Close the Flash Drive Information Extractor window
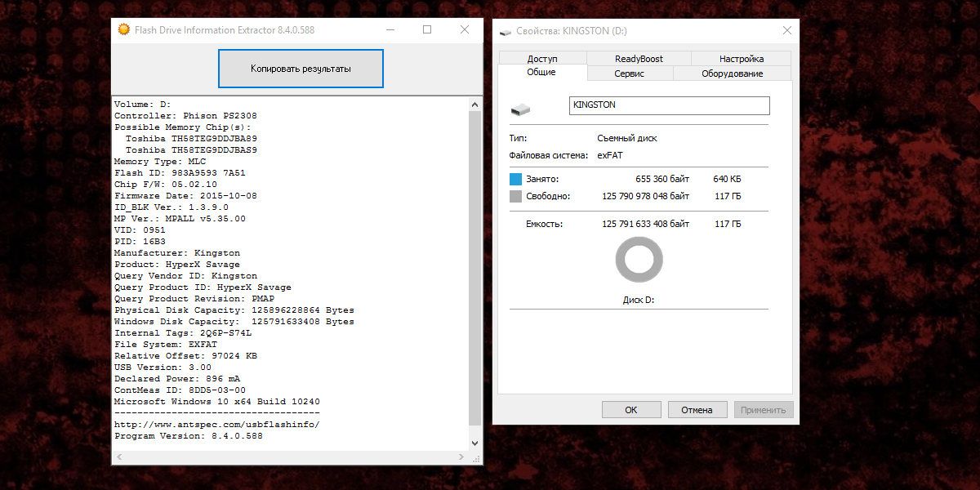This screenshot has width=980, height=490. tap(464, 29)
